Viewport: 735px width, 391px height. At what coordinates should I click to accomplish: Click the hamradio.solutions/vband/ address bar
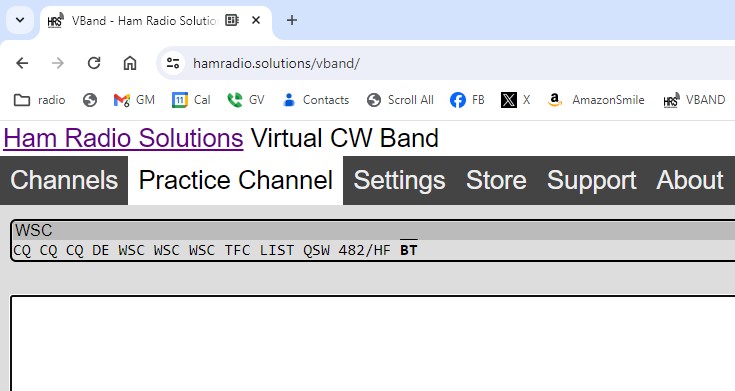click(445, 63)
